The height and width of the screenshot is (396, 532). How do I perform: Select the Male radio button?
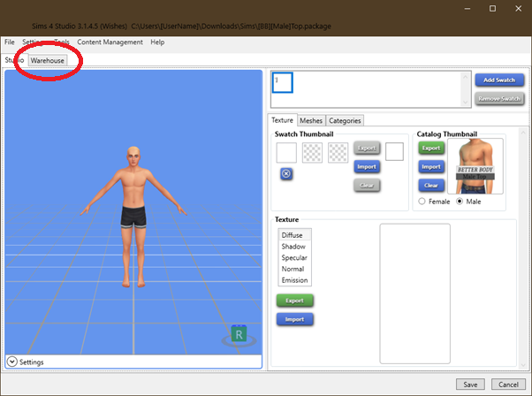coord(459,202)
